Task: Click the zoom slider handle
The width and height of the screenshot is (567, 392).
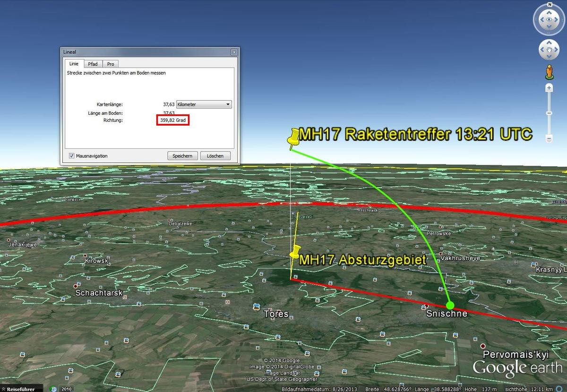Action: pyautogui.click(x=549, y=113)
